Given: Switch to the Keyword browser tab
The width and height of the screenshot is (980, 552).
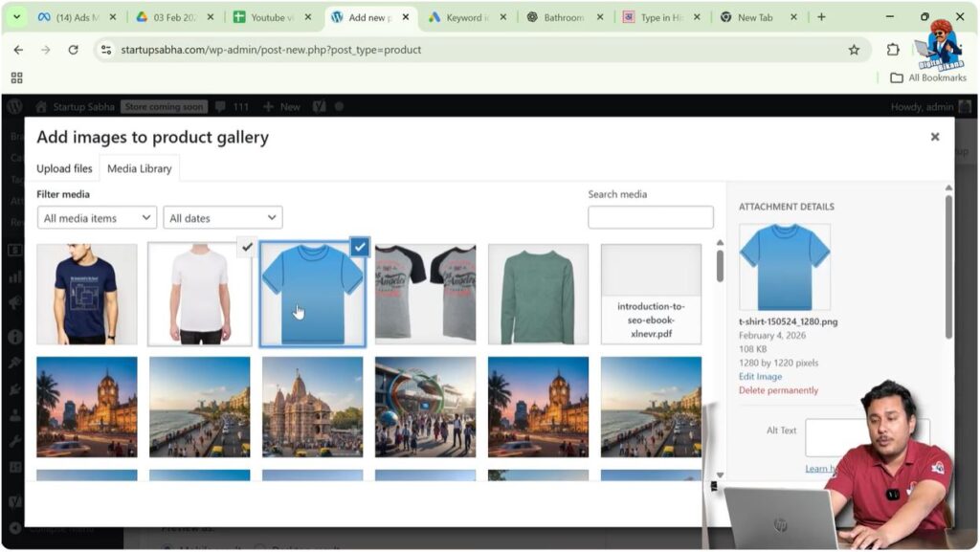Looking at the screenshot, I should 468,16.
